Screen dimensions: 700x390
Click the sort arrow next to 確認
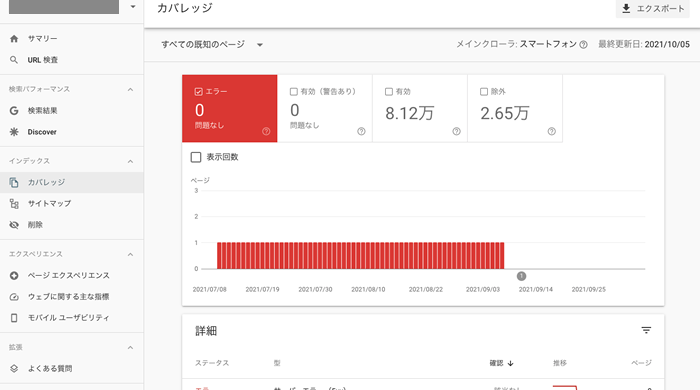click(510, 363)
